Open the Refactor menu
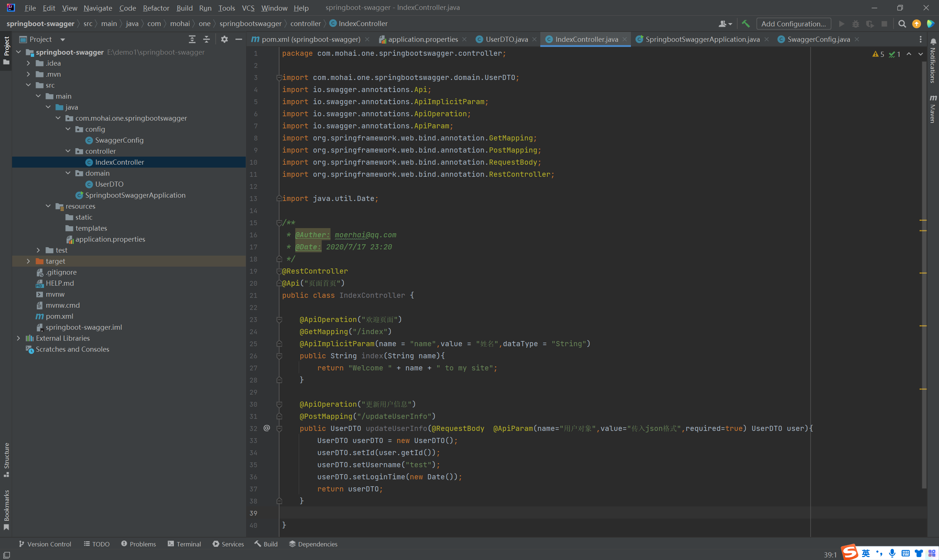Screen dimensions: 939x560 click(x=156, y=8)
